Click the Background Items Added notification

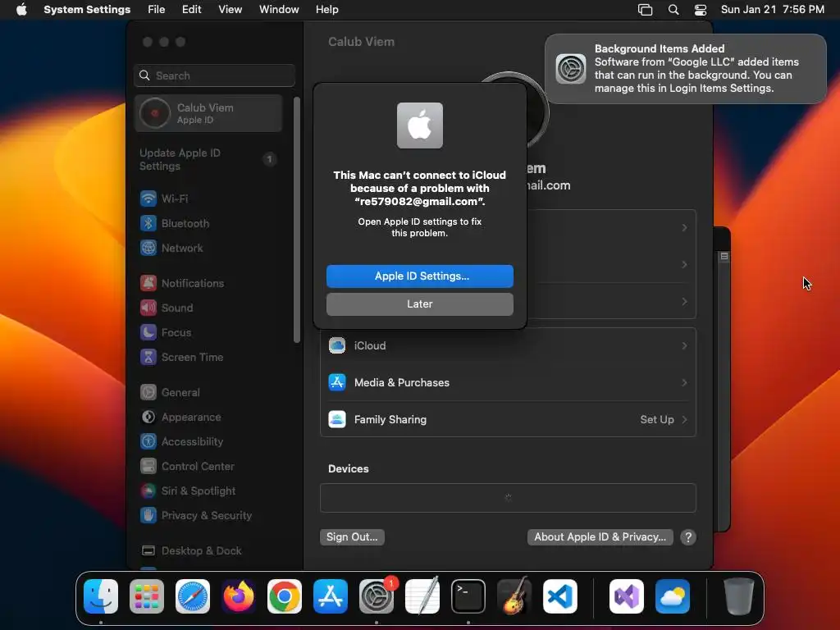click(x=685, y=69)
